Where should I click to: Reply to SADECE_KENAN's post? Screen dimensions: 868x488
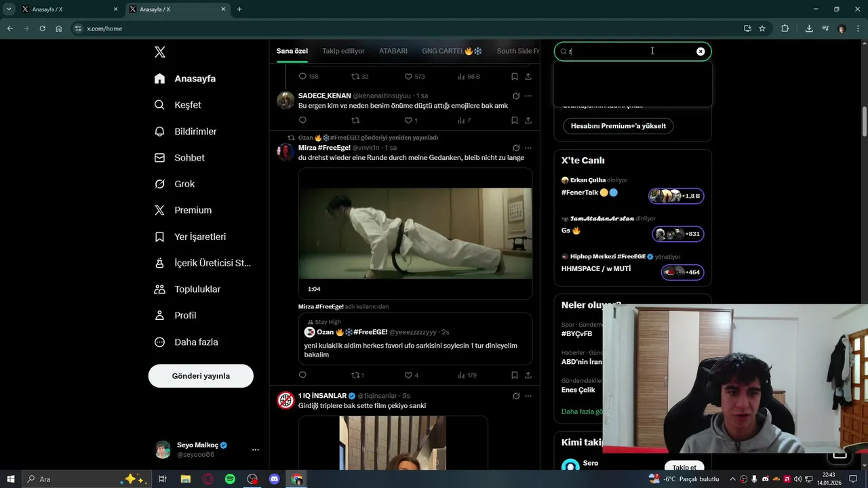[302, 121]
